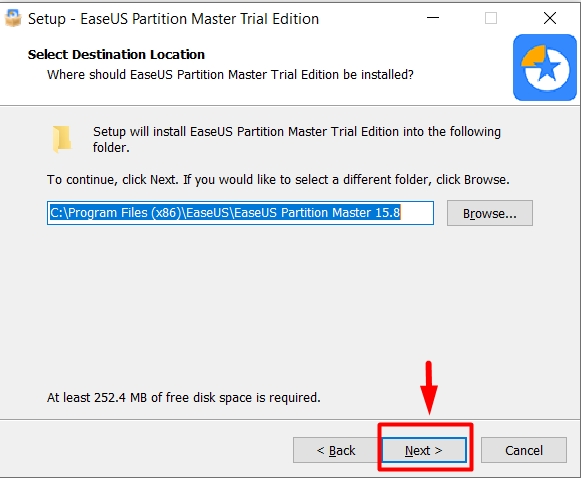
Task: Click the "To continue, click Next" instruction
Action: 278,180
